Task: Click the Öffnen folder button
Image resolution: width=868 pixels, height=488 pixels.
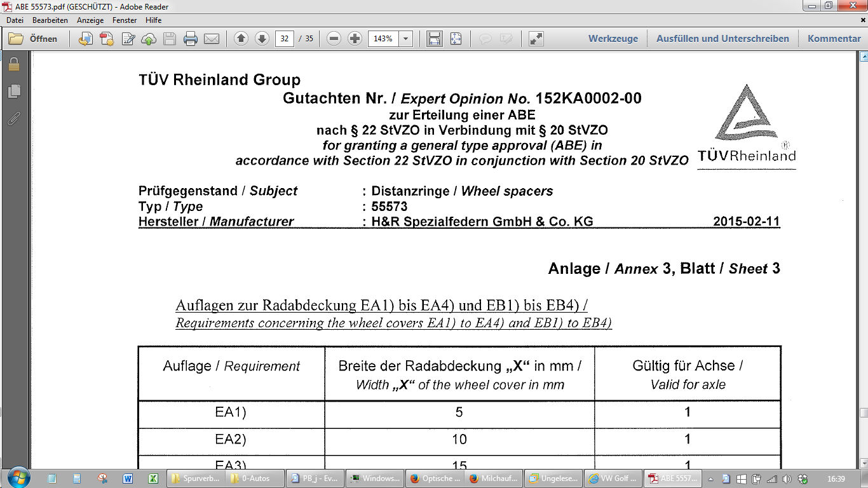Action: (x=33, y=39)
